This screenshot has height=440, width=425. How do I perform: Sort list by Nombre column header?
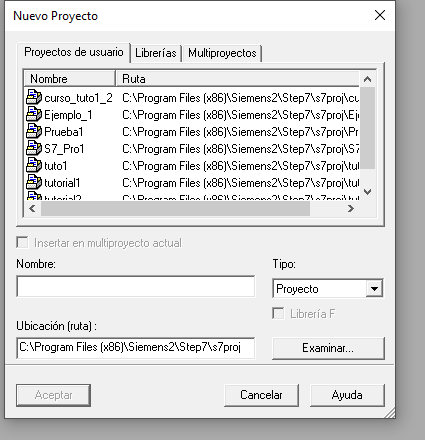[x=70, y=79]
